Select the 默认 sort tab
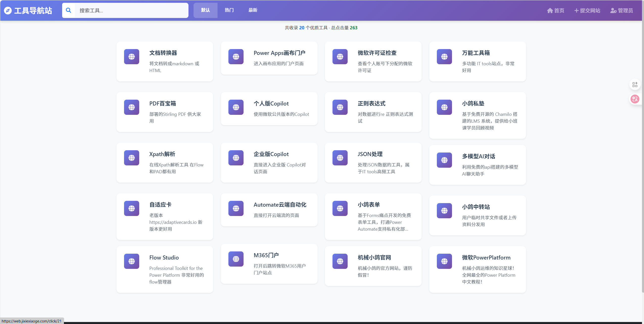Image resolution: width=644 pixels, height=324 pixels. point(205,10)
